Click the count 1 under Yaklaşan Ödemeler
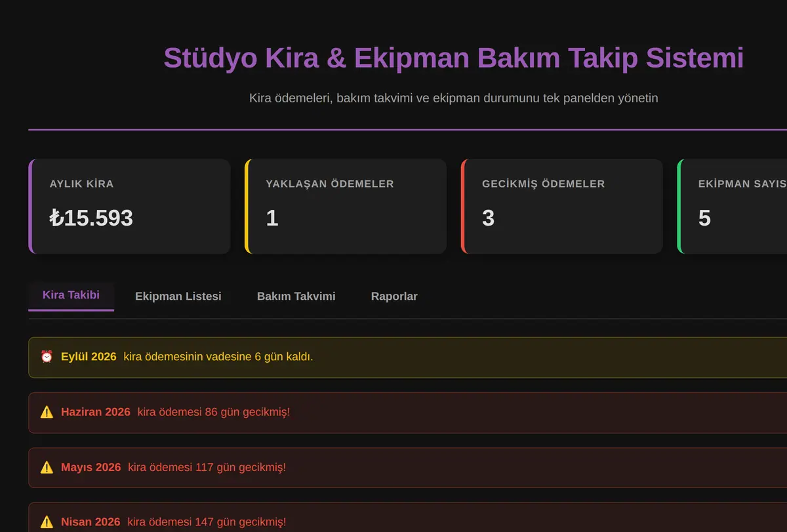787x532 pixels. [272, 218]
